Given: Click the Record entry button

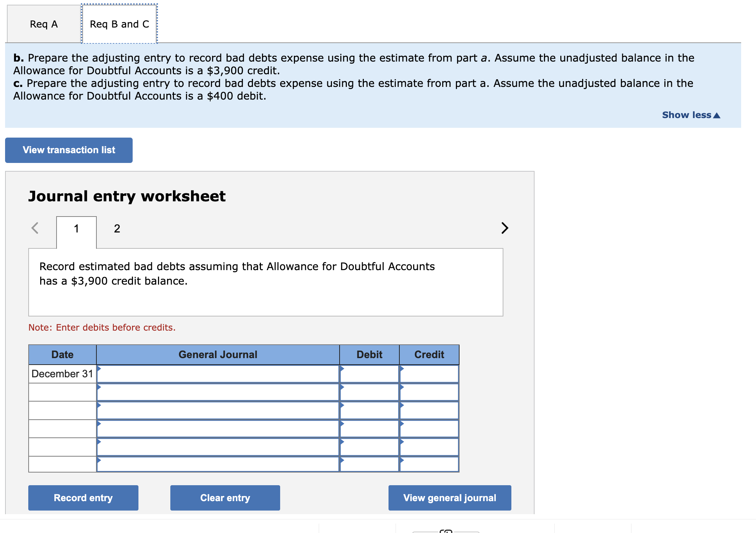Looking at the screenshot, I should pyautogui.click(x=83, y=498).
